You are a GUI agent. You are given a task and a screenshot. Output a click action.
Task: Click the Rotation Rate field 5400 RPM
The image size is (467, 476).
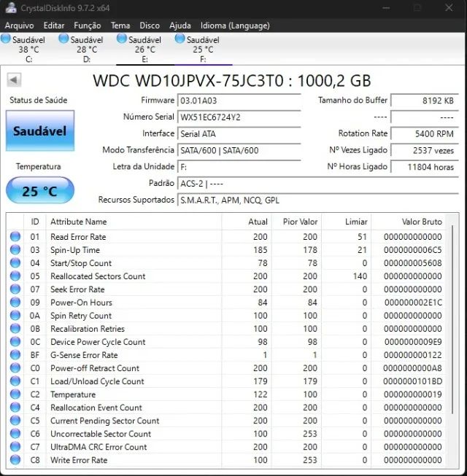(x=425, y=133)
